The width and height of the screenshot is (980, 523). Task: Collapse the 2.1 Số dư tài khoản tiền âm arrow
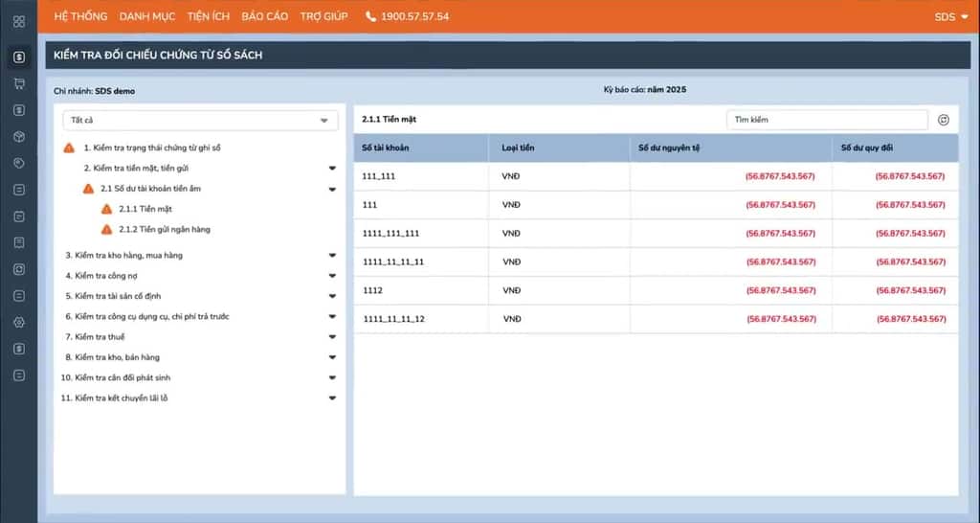332,189
